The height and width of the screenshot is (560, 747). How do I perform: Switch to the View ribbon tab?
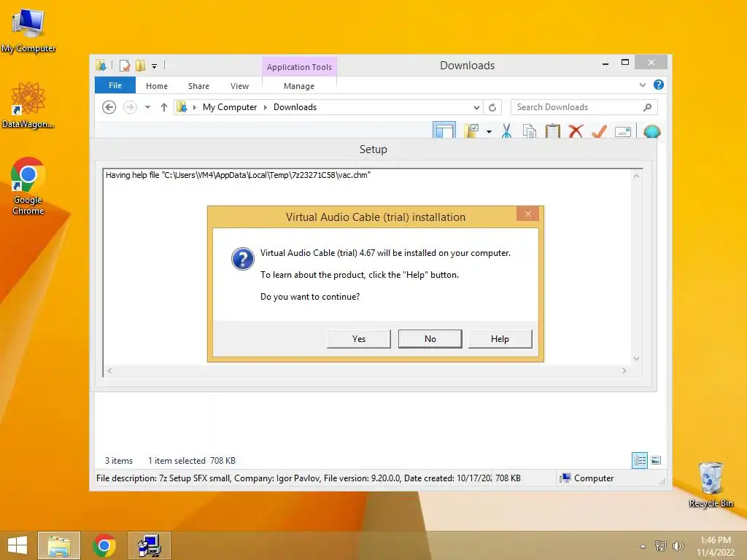tap(239, 86)
